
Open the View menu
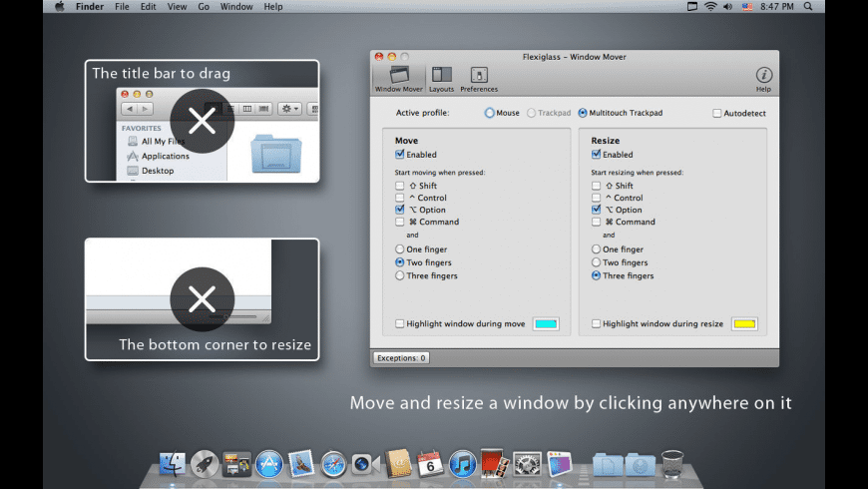pos(178,7)
